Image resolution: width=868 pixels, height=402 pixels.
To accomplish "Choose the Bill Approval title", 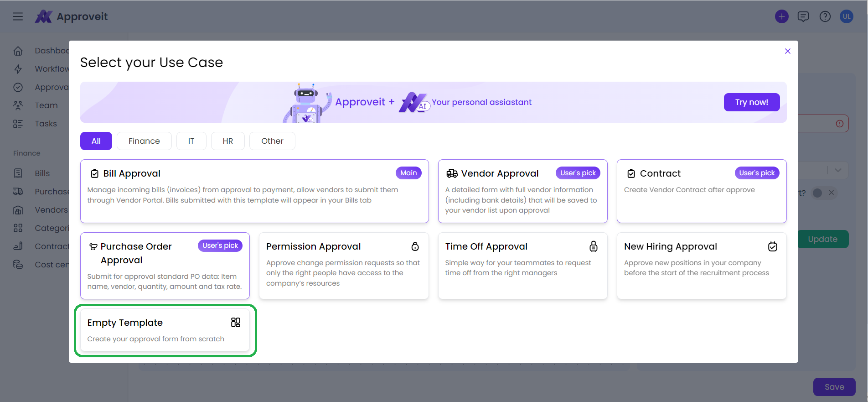I will tap(132, 173).
